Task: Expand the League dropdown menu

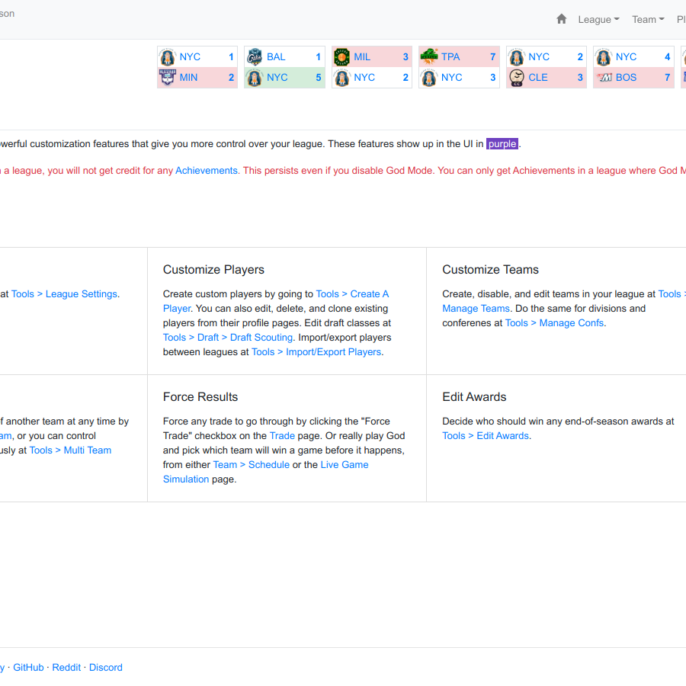Action: (598, 19)
